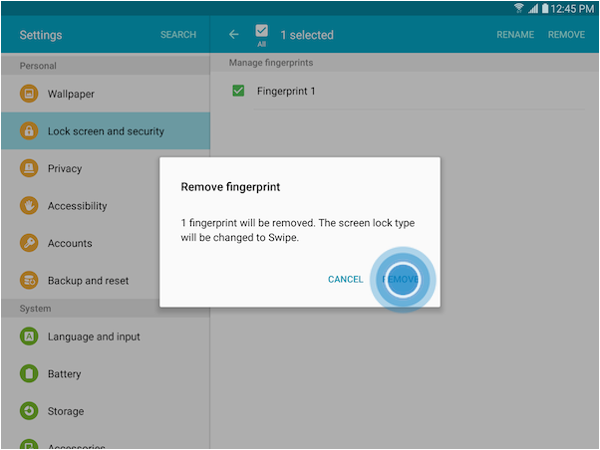Tap the Wi-Fi status icon
This screenshot has height=450, width=600.
tap(519, 8)
